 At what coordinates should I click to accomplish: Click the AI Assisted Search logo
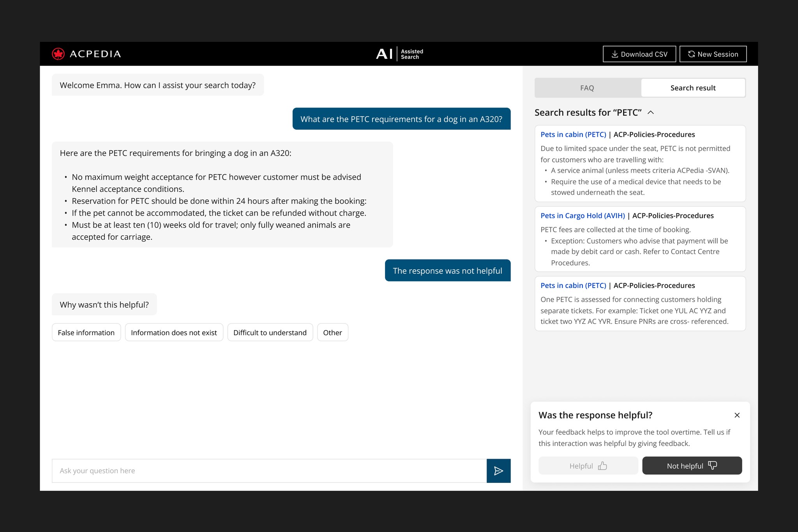[x=399, y=54]
